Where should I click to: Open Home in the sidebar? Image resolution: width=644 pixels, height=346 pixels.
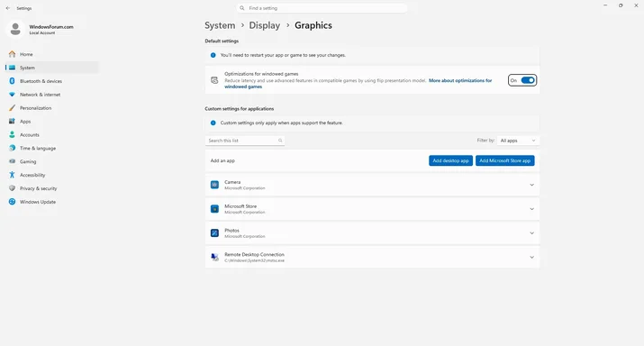point(52,54)
